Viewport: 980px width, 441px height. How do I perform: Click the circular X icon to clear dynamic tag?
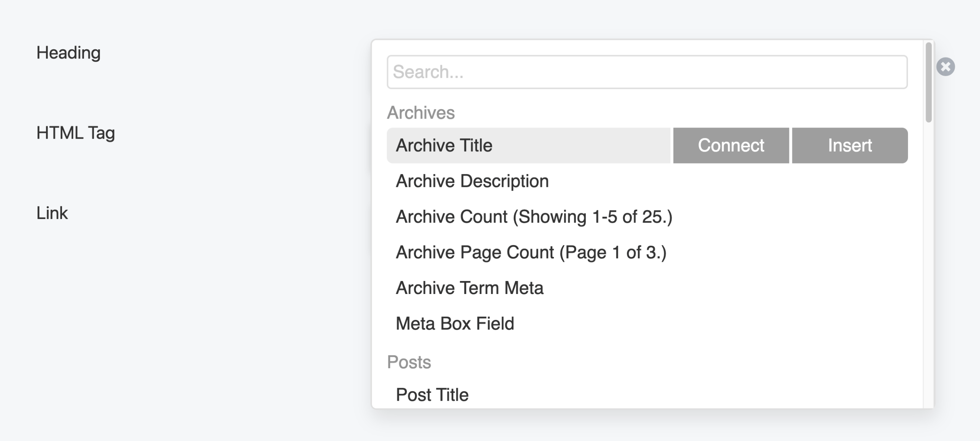pyautogui.click(x=946, y=67)
